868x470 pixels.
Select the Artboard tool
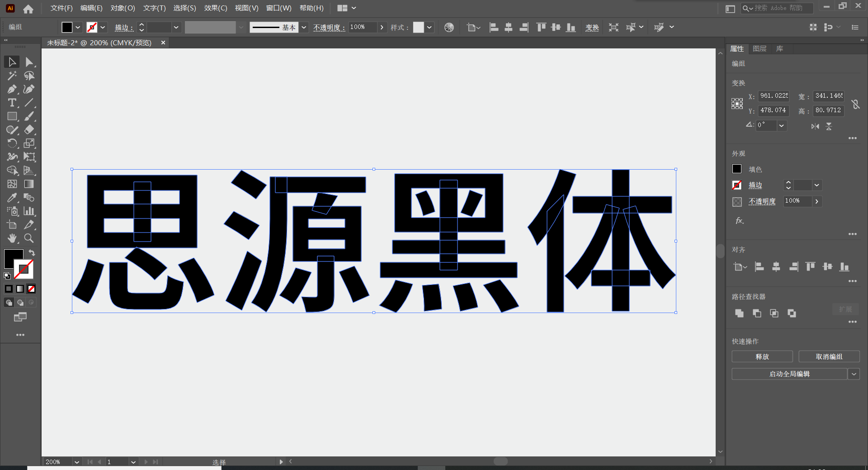click(x=12, y=225)
